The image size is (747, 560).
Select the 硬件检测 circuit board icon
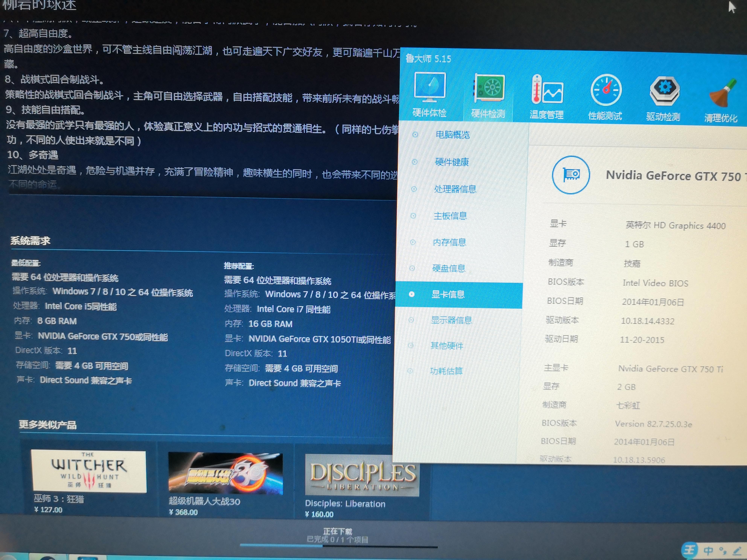[489, 88]
